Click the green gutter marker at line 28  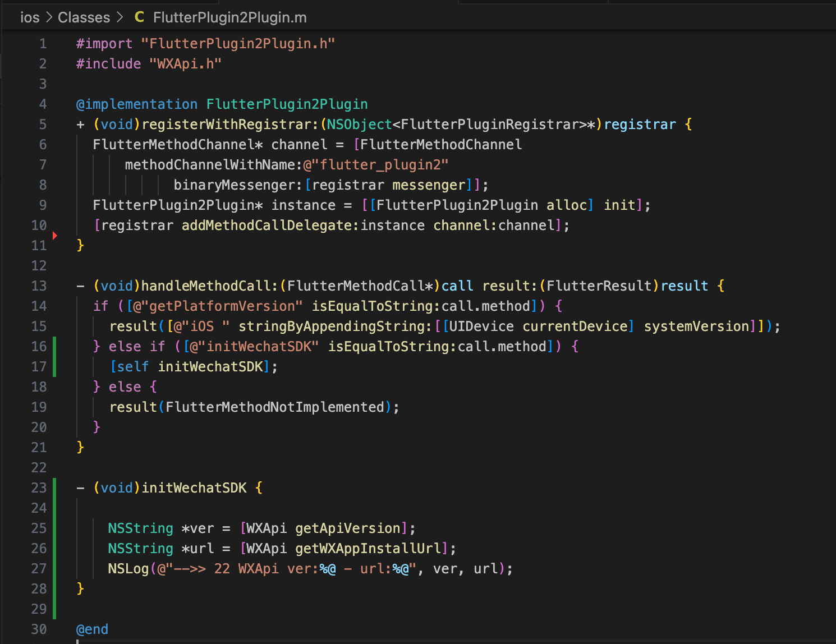(54, 588)
